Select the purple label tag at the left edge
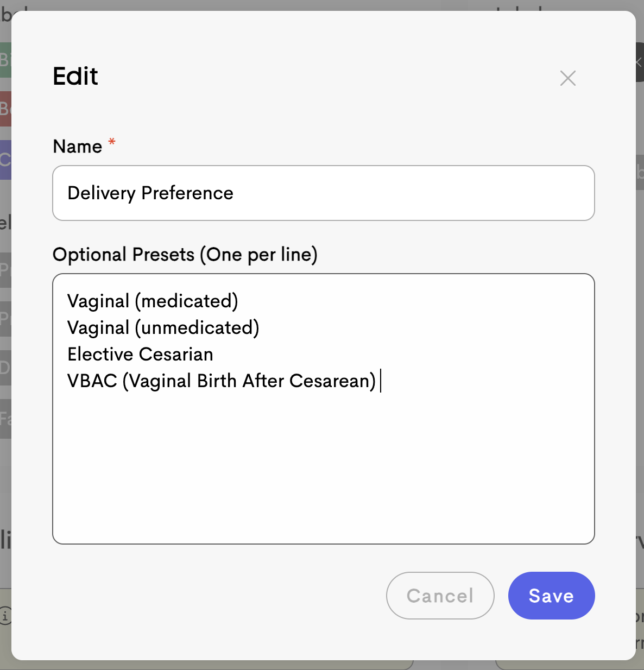 5,160
